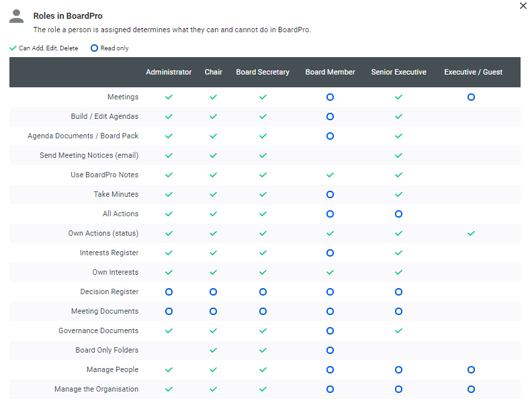Click Executive / Guest circle for Manage People
The width and height of the screenshot is (532, 405).
coord(471,370)
